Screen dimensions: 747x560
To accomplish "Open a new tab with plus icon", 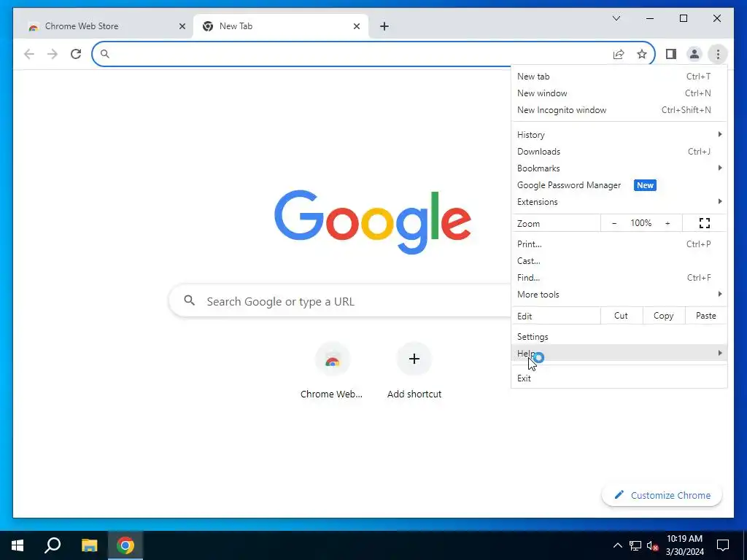I will pyautogui.click(x=384, y=26).
